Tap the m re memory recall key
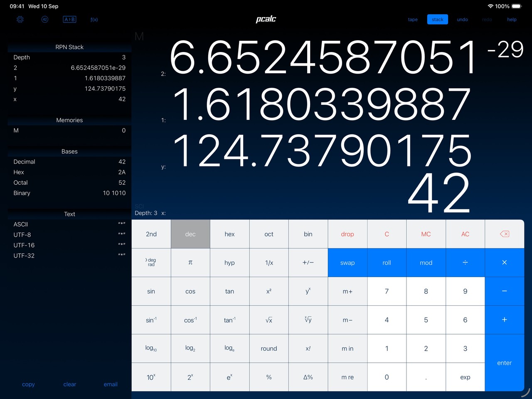 (347, 377)
